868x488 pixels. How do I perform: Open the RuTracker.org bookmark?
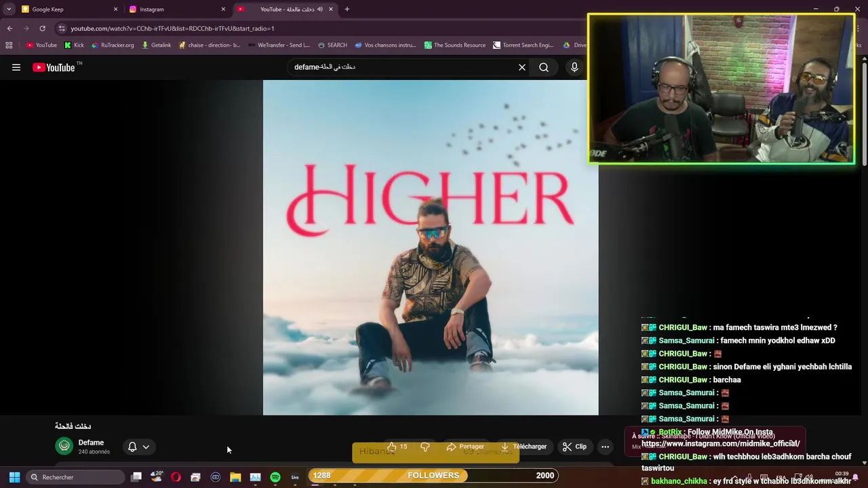(113, 45)
